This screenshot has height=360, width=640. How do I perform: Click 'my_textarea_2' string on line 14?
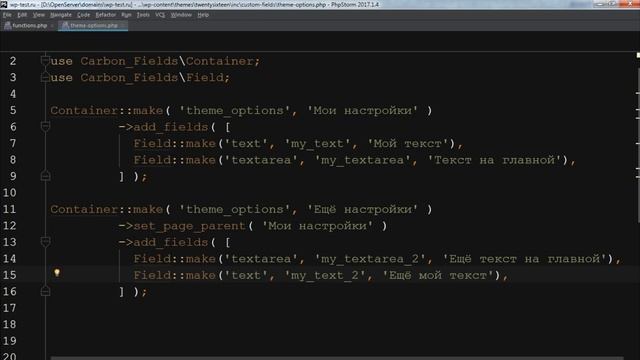(x=370, y=258)
